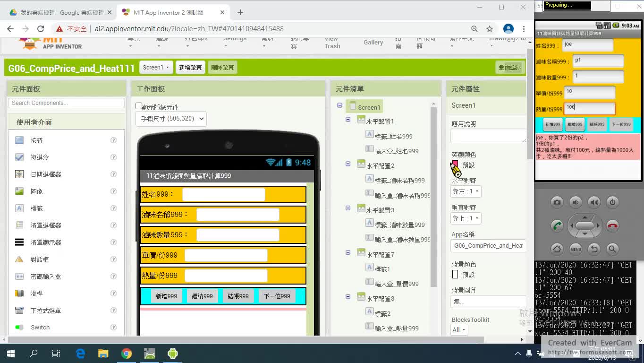Click the emulator MENU button
The image size is (644, 363).
(576, 249)
